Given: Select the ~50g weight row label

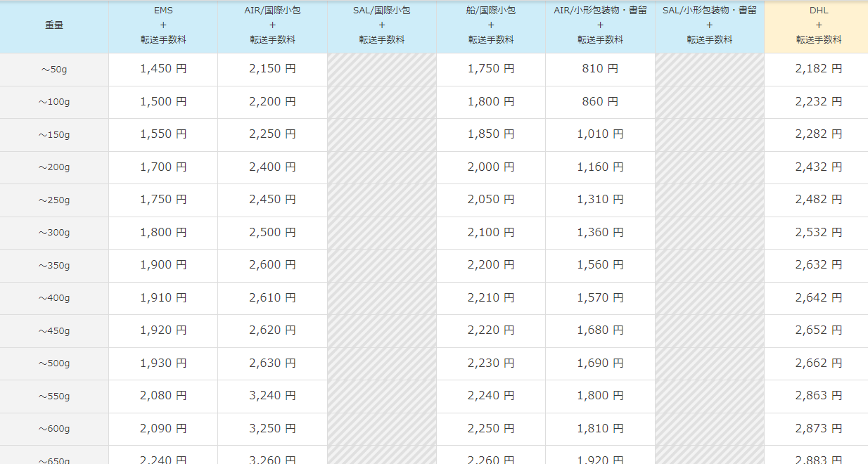Looking at the screenshot, I should point(54,70).
